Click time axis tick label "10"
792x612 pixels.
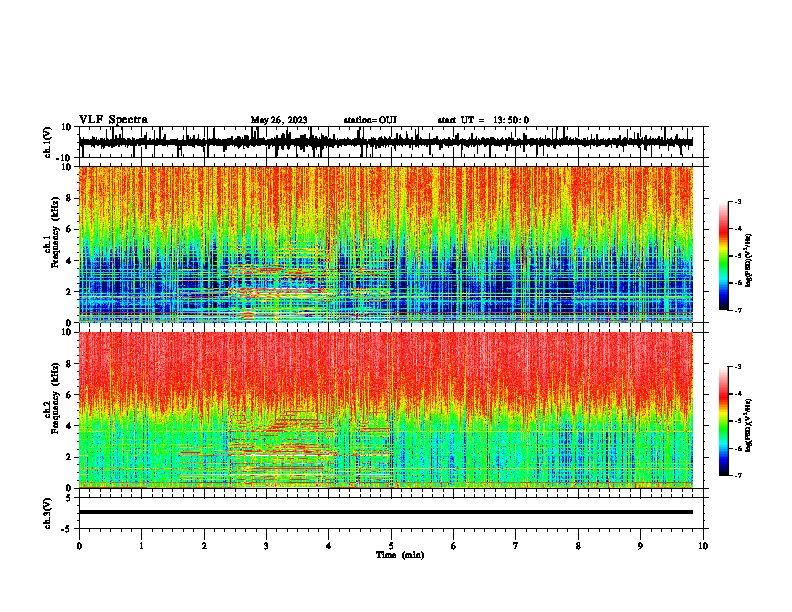[703, 546]
